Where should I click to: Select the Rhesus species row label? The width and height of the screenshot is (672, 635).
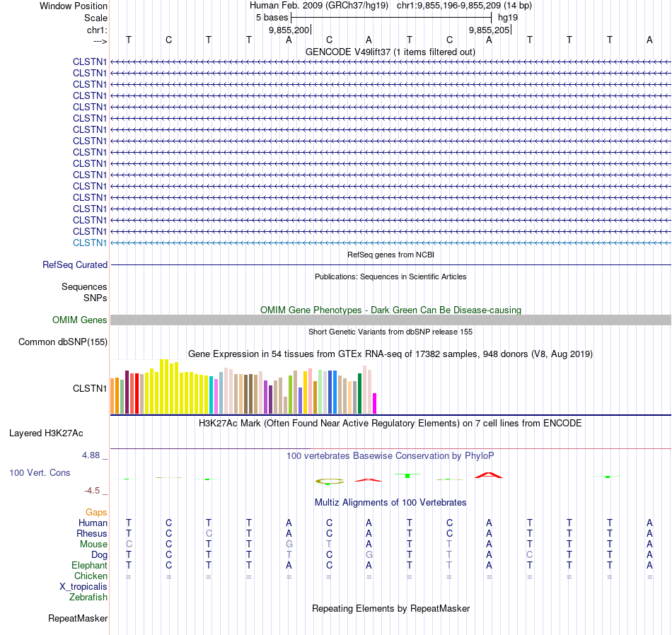92,534
